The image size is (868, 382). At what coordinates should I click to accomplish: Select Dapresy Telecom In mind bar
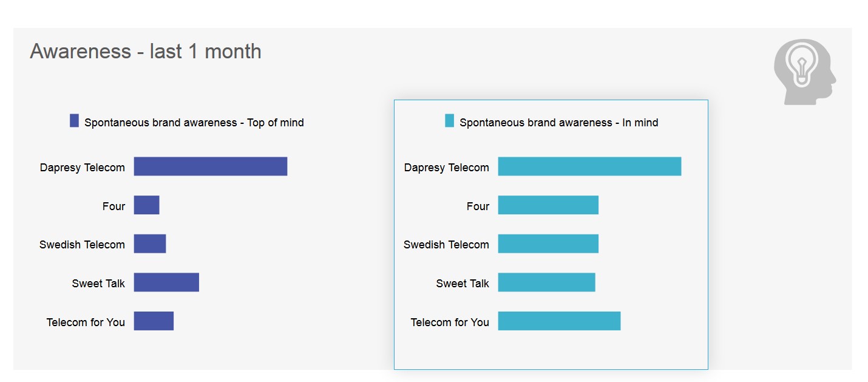[x=589, y=166]
